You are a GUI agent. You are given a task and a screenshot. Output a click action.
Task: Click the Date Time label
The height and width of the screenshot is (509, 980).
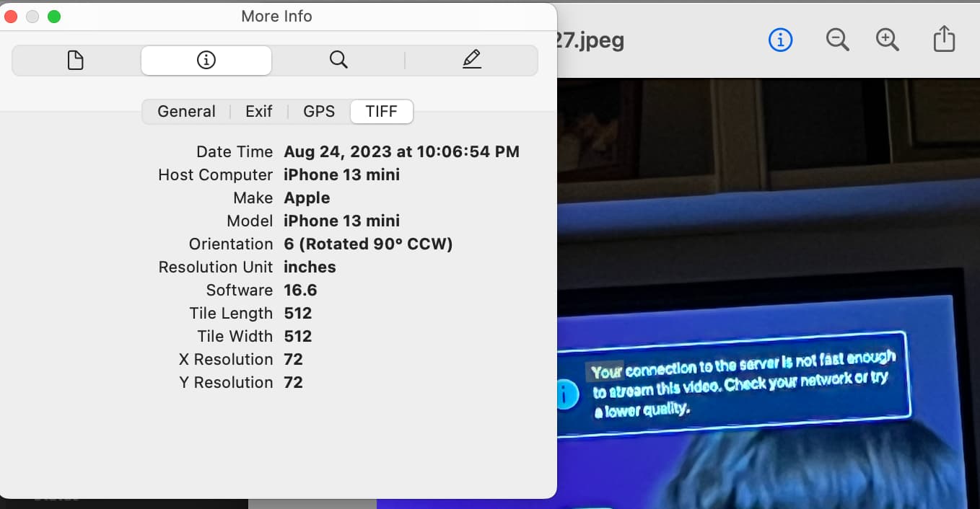pos(235,151)
